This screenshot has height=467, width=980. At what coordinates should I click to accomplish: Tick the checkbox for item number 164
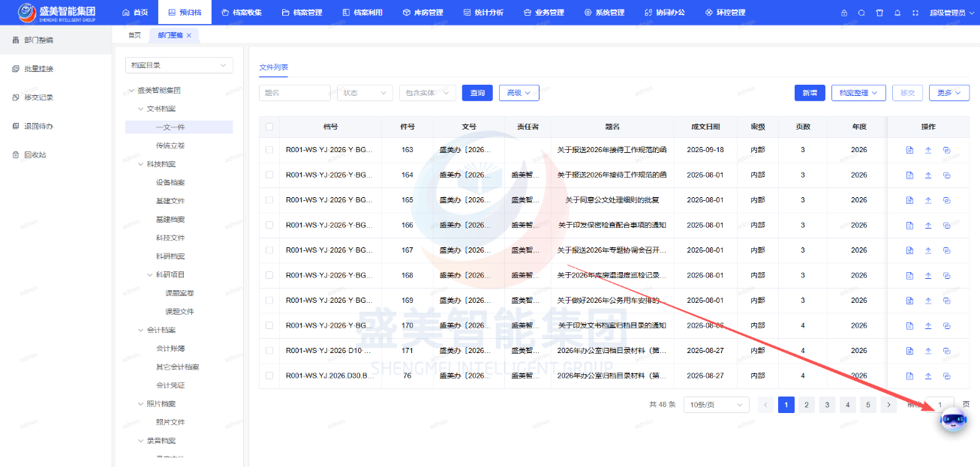[x=269, y=175]
